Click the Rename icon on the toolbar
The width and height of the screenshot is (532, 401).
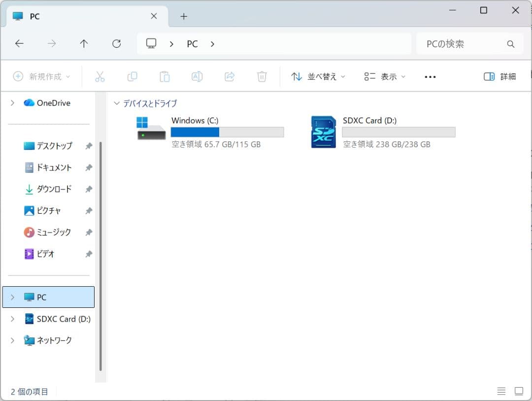tap(197, 76)
